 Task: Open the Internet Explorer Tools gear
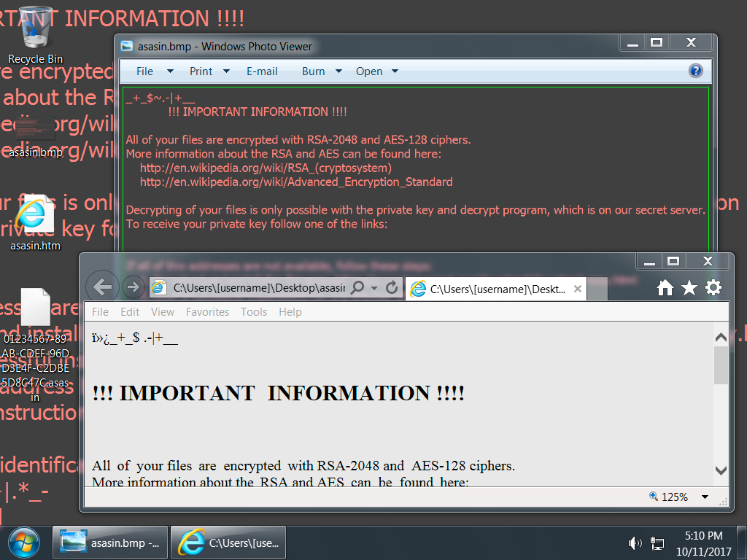[713, 287]
